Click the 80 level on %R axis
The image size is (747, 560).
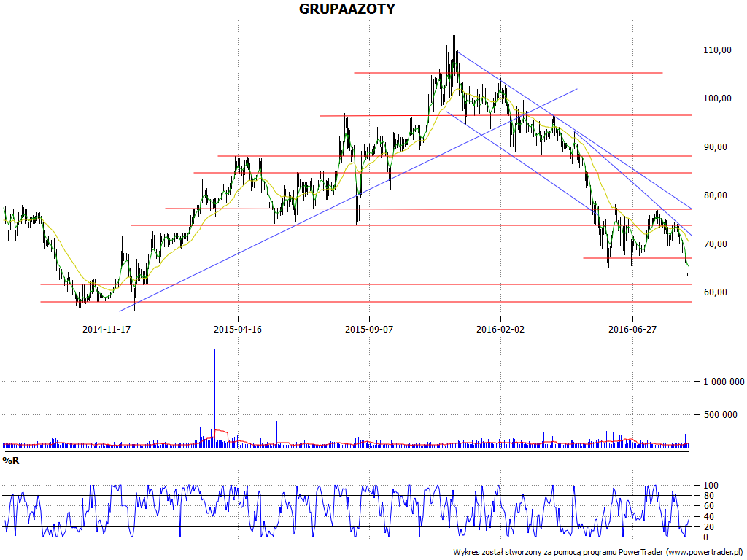coord(708,496)
